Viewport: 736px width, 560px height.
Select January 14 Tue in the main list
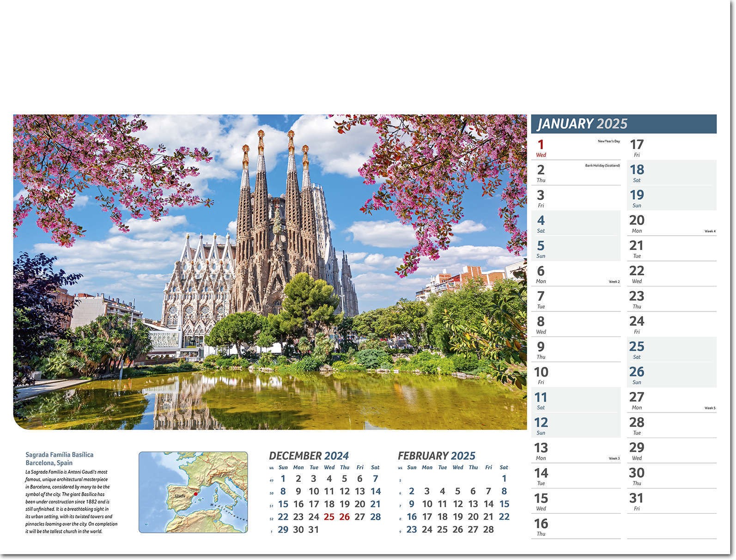point(576,476)
